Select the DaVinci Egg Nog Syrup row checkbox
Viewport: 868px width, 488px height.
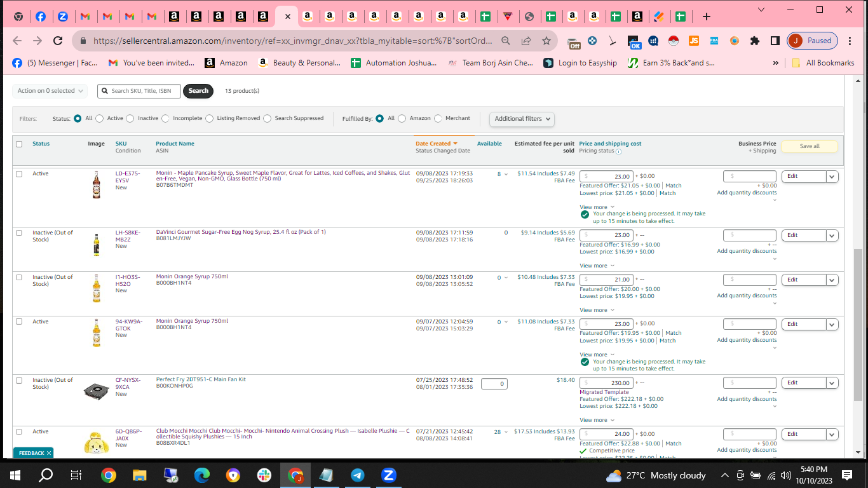point(19,233)
